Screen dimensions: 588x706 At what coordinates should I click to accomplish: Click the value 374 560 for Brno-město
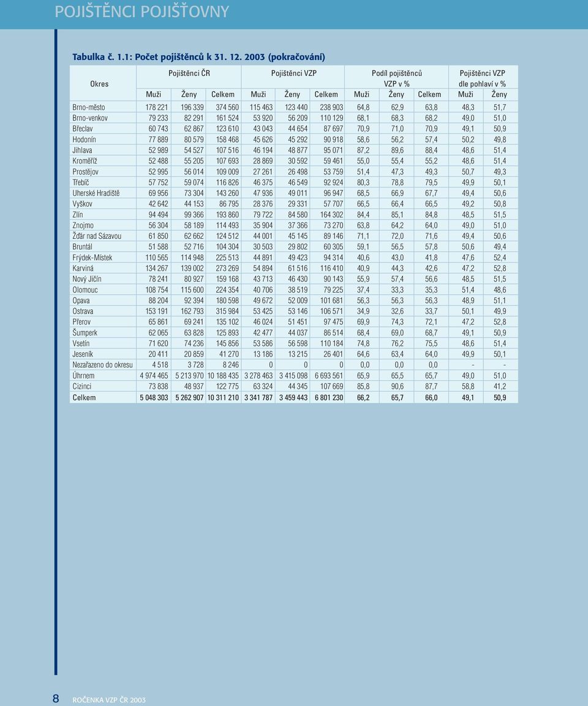pyautogui.click(x=227, y=107)
